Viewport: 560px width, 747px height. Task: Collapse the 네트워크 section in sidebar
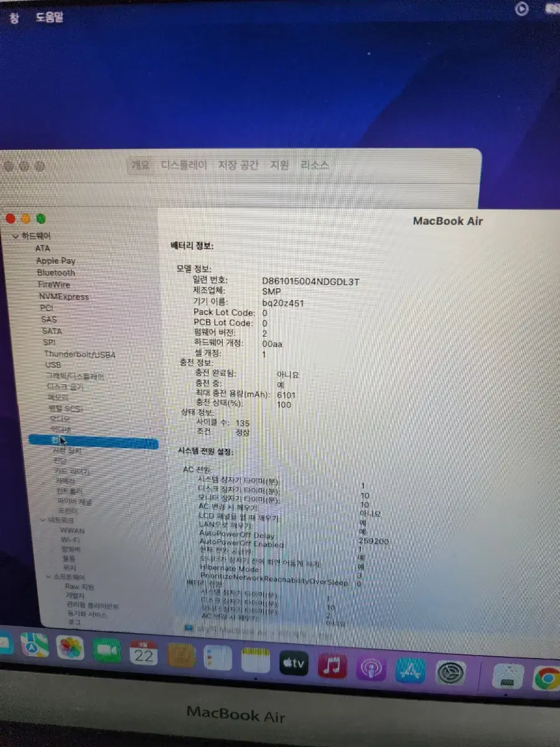43,519
